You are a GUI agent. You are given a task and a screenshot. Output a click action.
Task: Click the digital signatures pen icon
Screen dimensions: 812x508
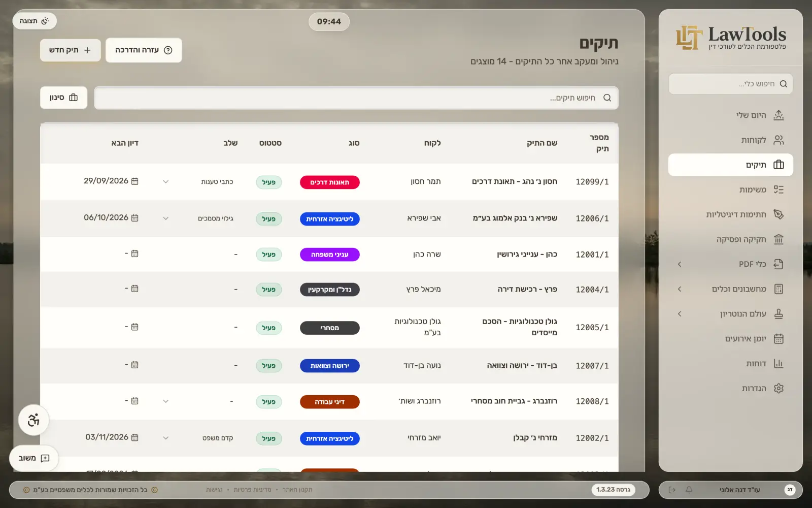pyautogui.click(x=779, y=214)
